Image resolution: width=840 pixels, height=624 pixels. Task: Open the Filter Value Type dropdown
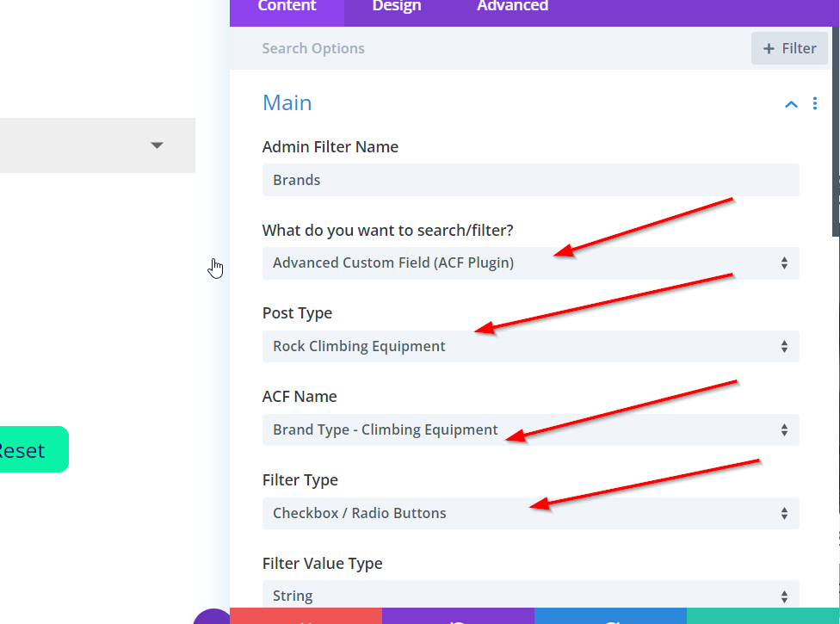point(530,596)
